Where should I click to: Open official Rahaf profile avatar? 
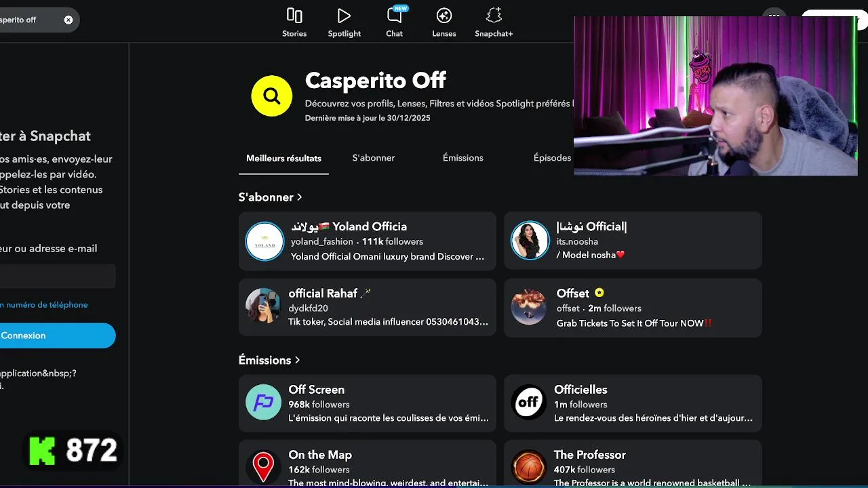(263, 306)
